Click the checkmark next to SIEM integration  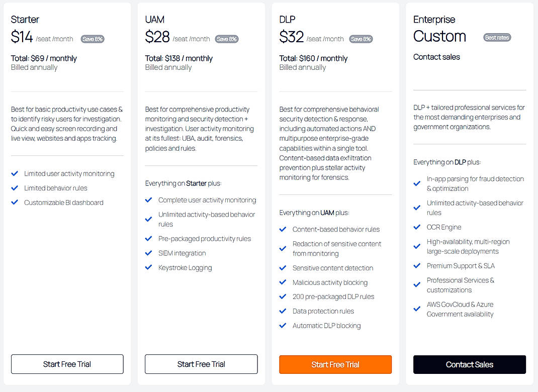coord(149,253)
